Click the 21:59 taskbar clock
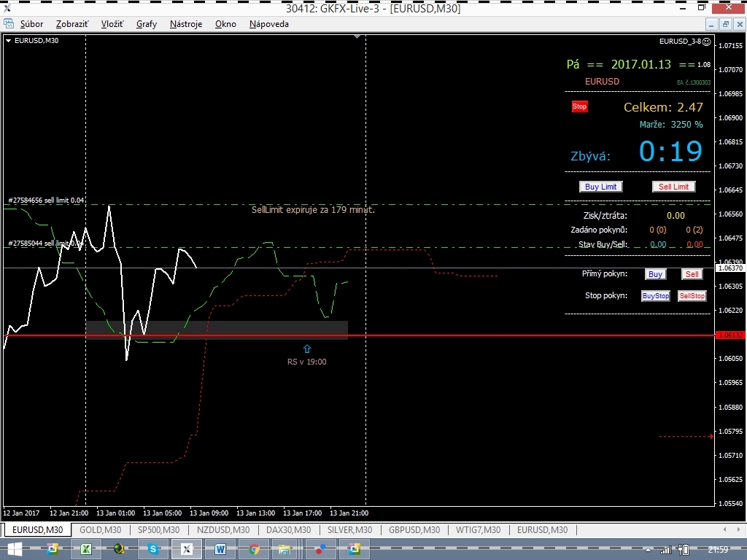 (719, 550)
